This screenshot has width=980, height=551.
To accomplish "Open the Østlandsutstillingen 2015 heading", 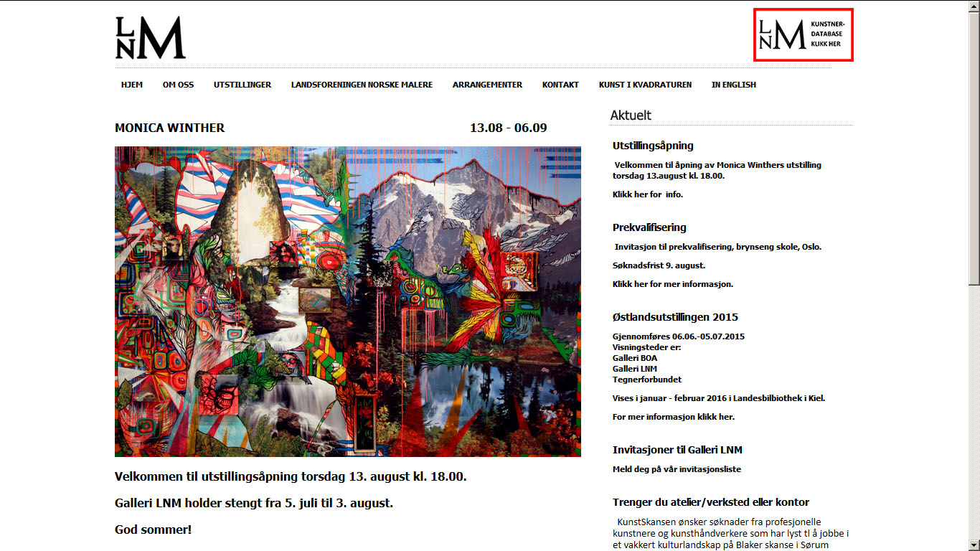I will [675, 317].
